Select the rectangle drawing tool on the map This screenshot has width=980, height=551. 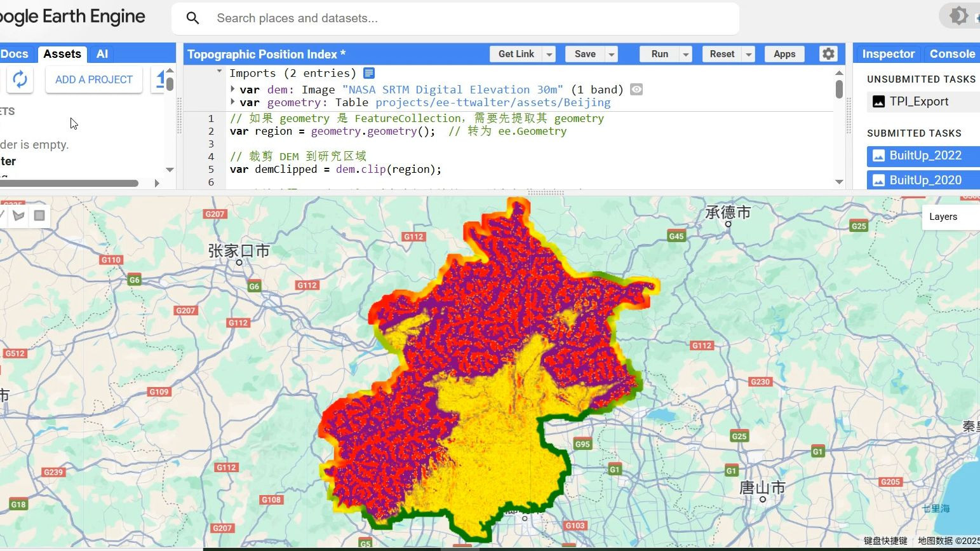click(39, 215)
